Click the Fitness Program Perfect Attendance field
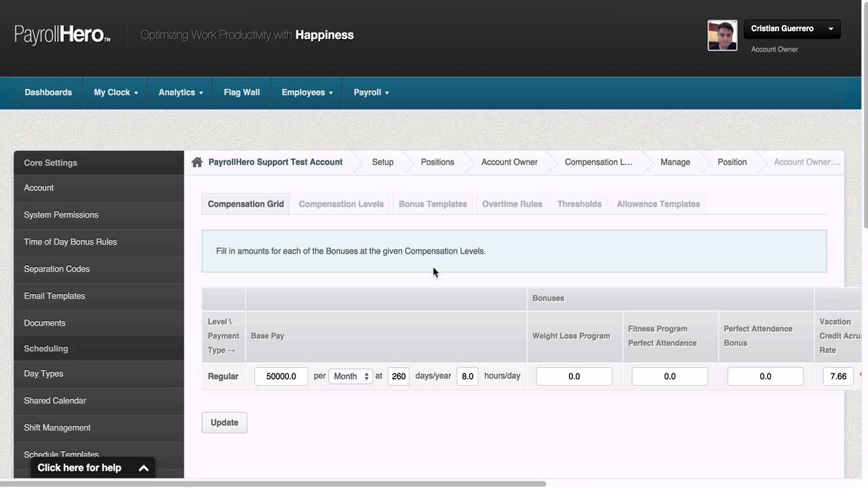Image resolution: width=868 pixels, height=488 pixels. [669, 376]
